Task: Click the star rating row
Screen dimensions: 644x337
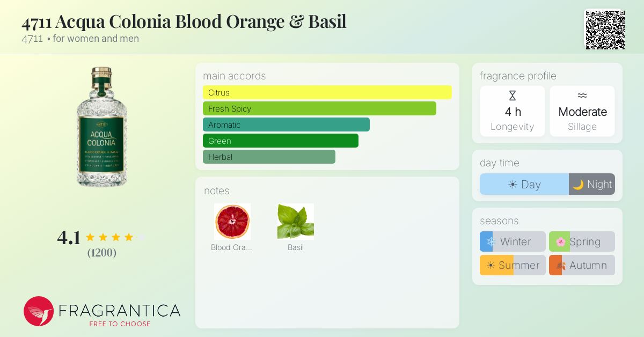Action: (115, 237)
